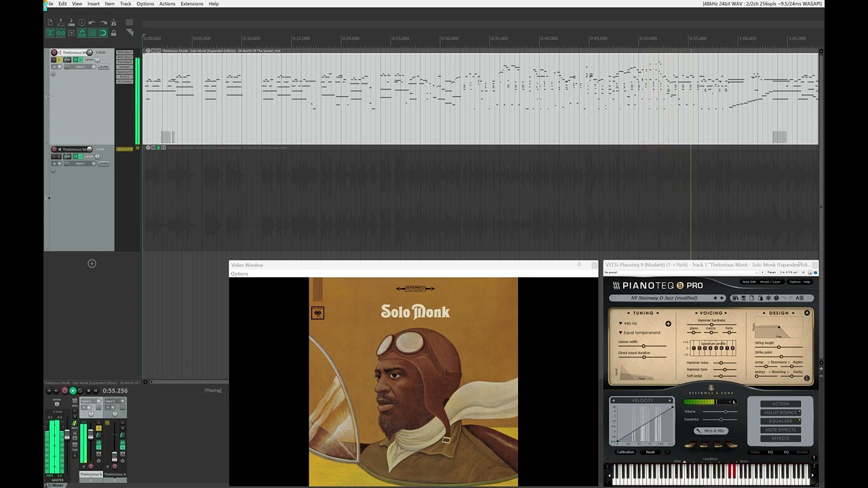
Task: Toggle envelope move with items icon
Action: [81, 33]
